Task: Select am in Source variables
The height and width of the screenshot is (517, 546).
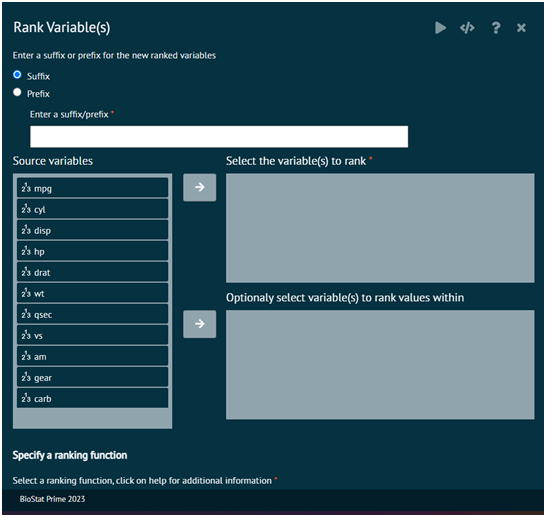Action: (x=92, y=356)
